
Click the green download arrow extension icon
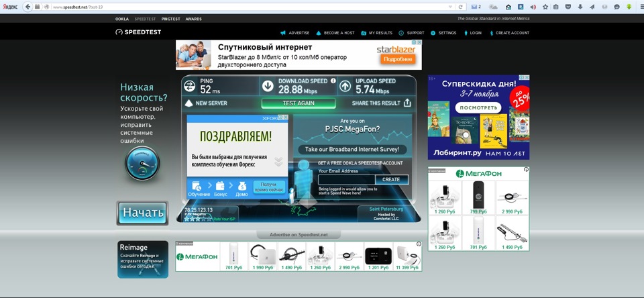[x=629, y=7]
